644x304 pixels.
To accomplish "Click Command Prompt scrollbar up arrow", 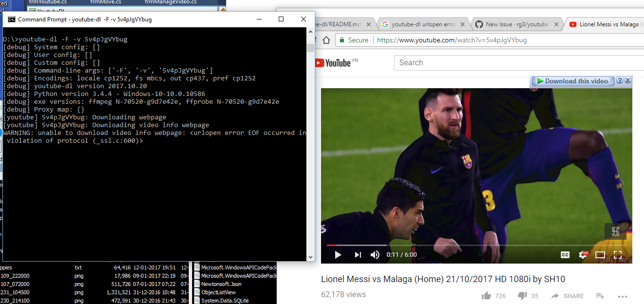I will point(310,32).
